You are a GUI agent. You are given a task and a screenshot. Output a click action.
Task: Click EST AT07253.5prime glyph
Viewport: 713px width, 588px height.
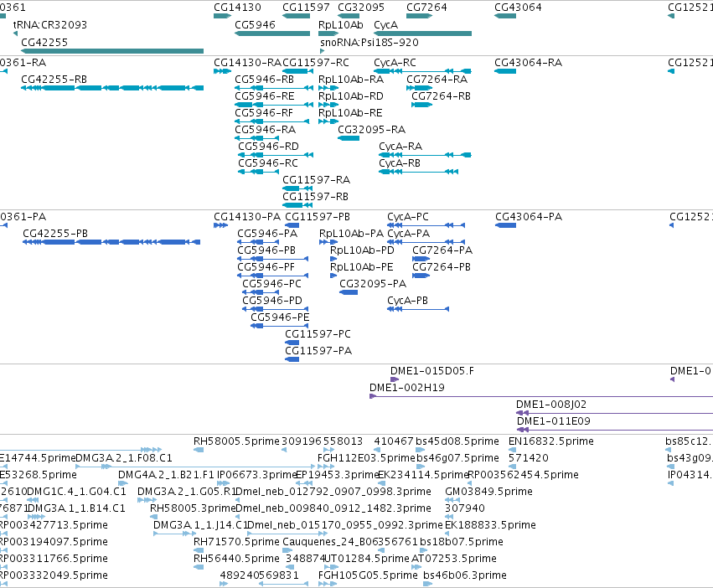click(416, 567)
